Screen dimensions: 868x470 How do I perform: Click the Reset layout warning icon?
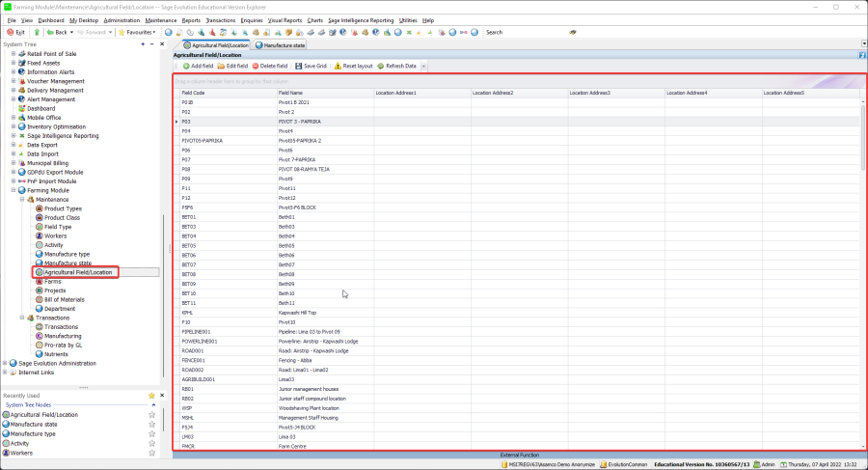(338, 66)
